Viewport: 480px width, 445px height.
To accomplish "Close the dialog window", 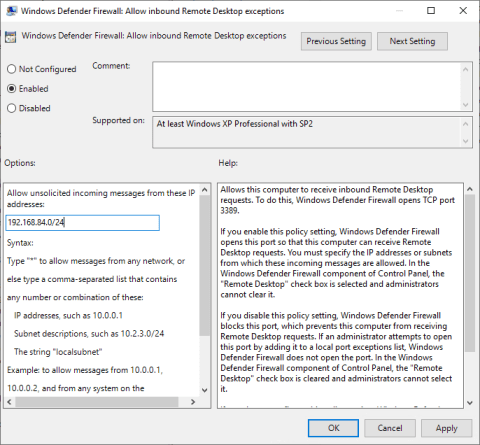I will pos(463,11).
